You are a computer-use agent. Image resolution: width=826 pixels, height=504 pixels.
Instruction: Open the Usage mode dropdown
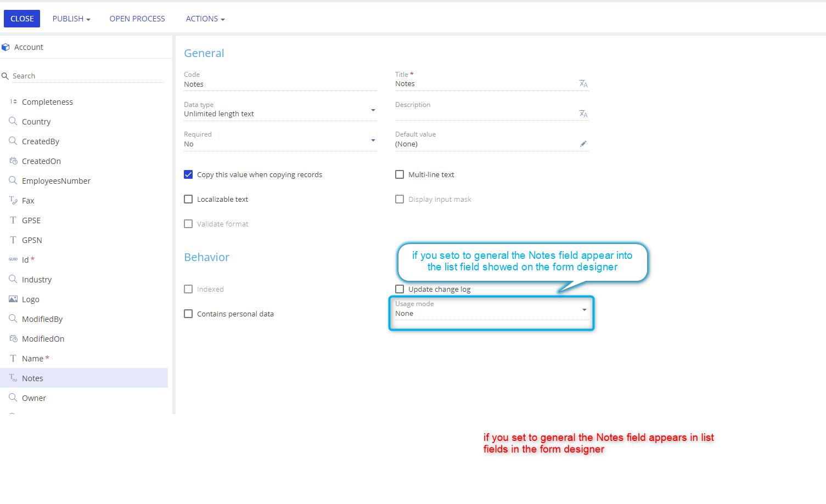coord(585,310)
